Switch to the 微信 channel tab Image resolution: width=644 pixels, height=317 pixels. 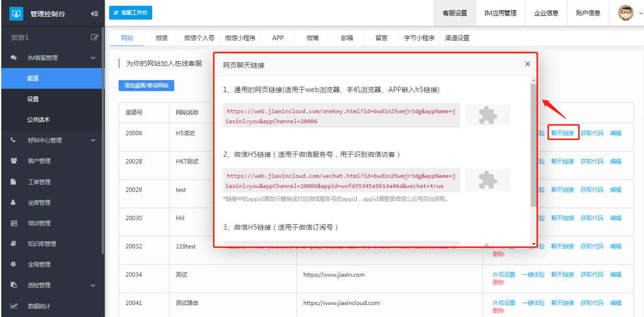(162, 38)
